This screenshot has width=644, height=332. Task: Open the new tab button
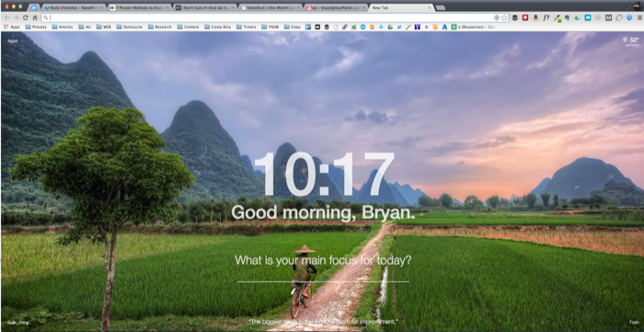(440, 7)
